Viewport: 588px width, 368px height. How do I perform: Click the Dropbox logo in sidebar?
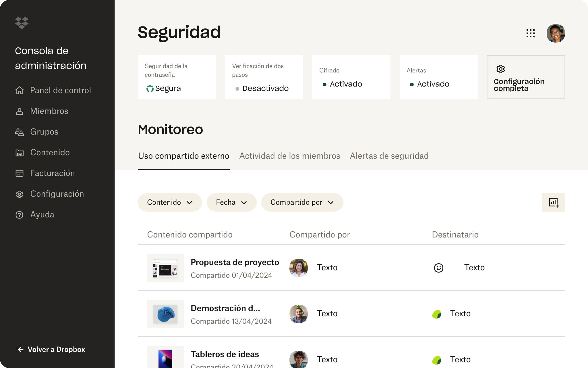(22, 23)
